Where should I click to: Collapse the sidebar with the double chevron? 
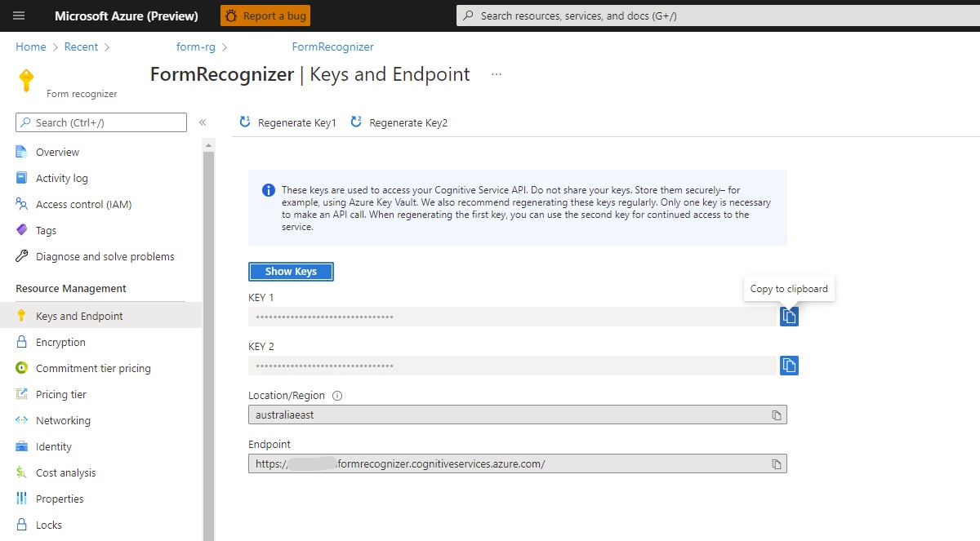(x=203, y=122)
